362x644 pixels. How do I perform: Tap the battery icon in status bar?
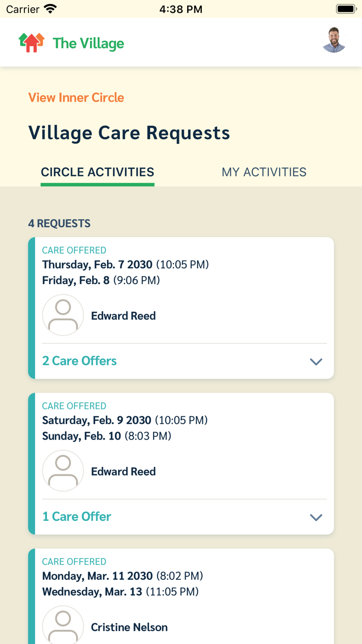346,9
